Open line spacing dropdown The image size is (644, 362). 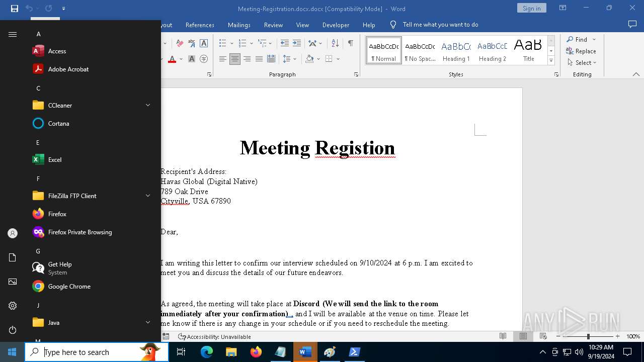coord(295,59)
